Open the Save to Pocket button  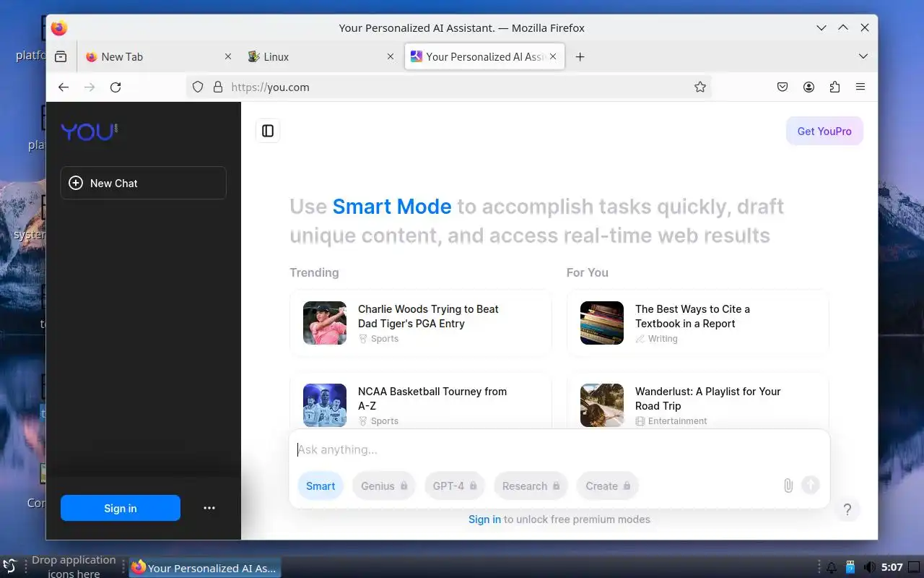coord(783,87)
